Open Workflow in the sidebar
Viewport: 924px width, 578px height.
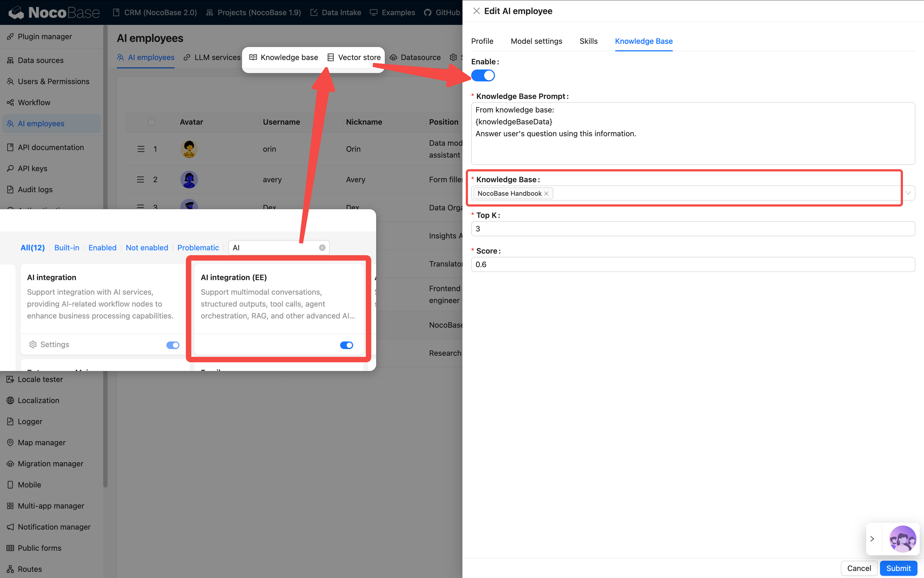34,102
